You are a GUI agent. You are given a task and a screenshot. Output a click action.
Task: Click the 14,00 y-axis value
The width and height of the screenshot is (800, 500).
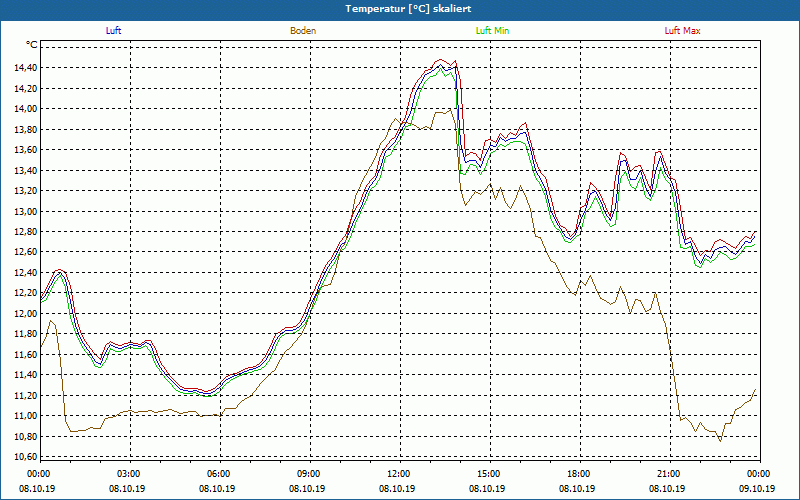click(26, 109)
